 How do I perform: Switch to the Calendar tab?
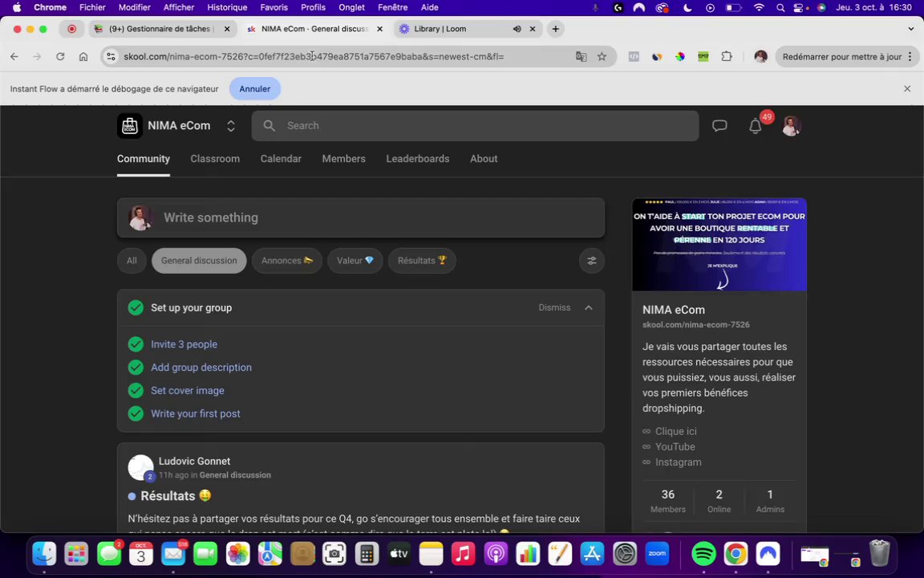coord(281,159)
